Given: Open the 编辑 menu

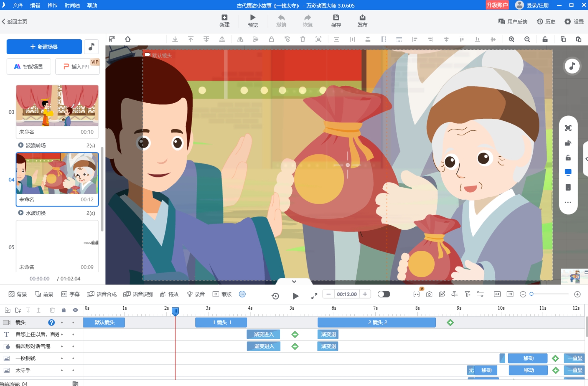Looking at the screenshot, I should tap(35, 5).
